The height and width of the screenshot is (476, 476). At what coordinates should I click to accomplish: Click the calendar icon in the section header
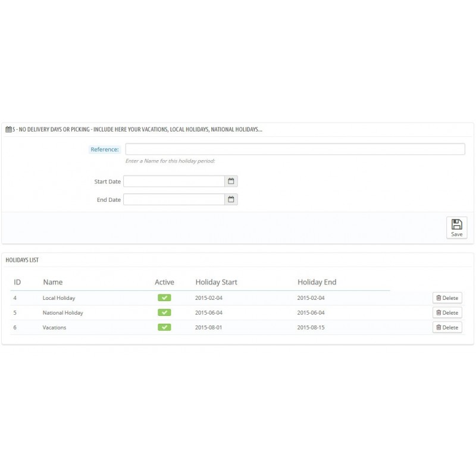(x=9, y=129)
